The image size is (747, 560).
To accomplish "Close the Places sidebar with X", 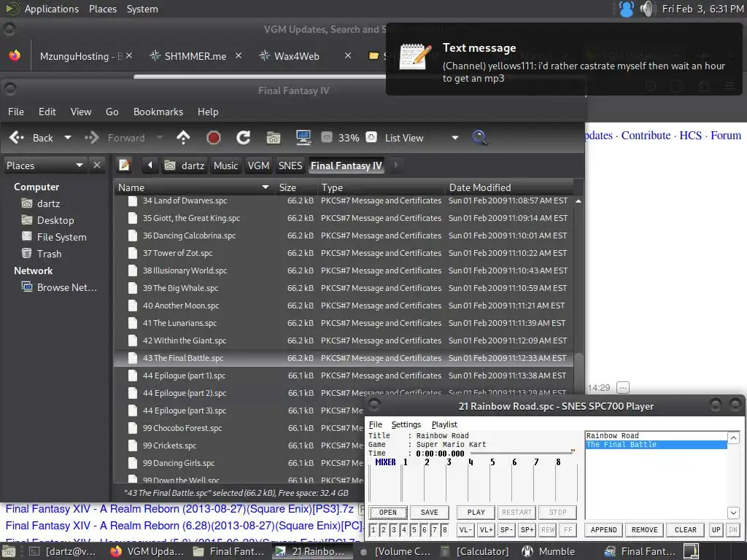I will (x=97, y=166).
